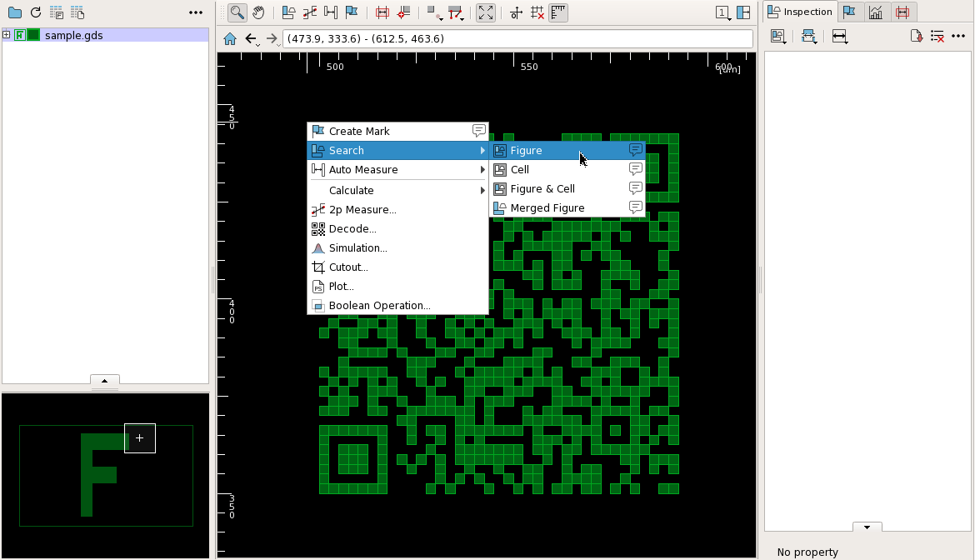Choose 2p Measure... from context menu
This screenshot has height=560, width=975.
398,209
